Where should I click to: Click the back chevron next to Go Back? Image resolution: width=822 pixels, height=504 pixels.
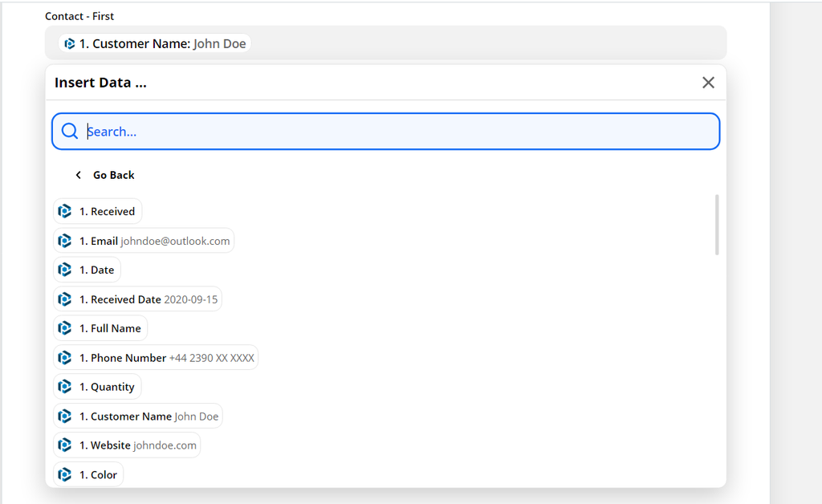(78, 174)
